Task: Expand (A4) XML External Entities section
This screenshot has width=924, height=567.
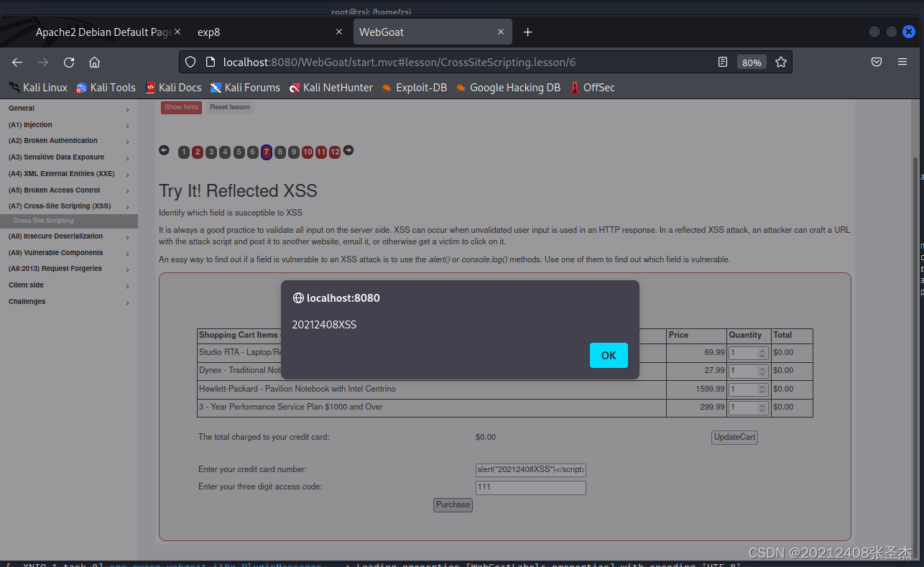Action: (x=69, y=174)
